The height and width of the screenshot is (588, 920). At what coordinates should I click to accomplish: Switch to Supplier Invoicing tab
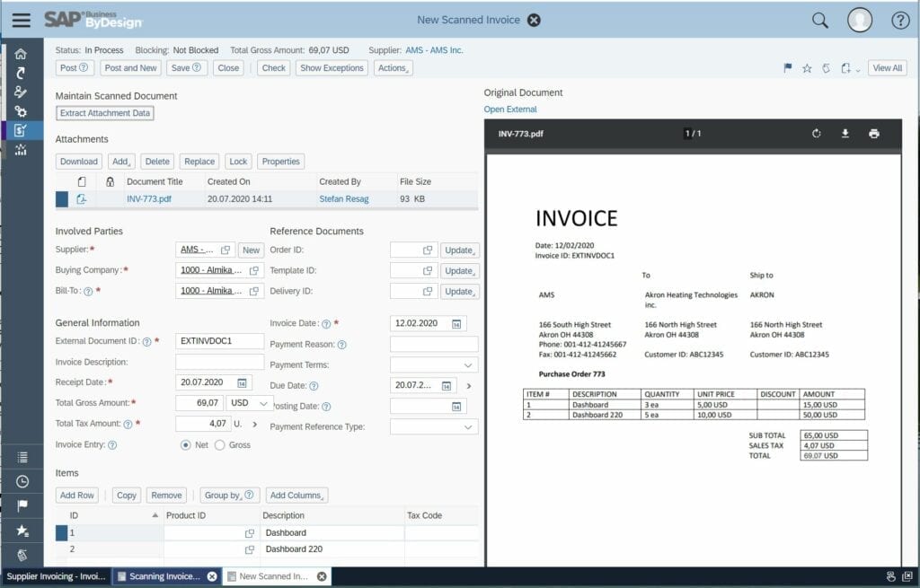[56, 576]
